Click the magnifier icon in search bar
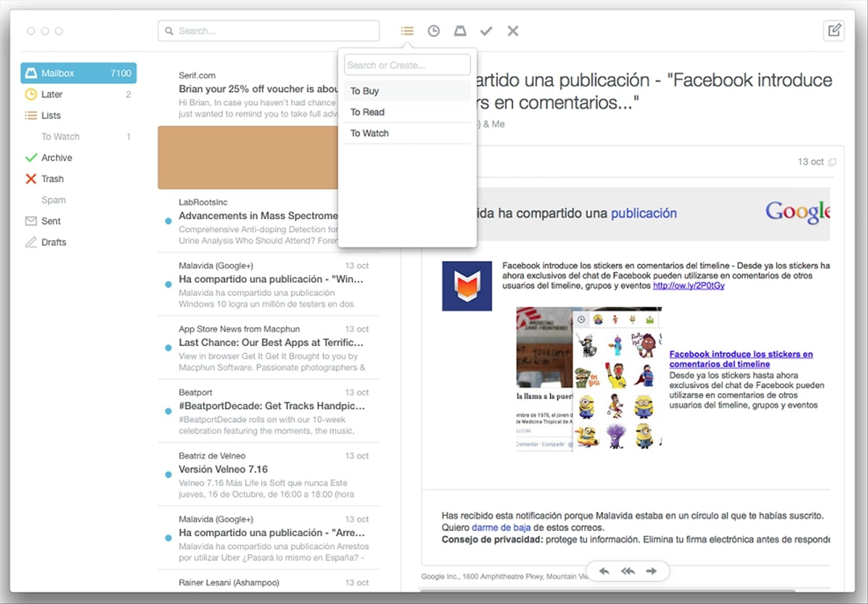The width and height of the screenshot is (868, 604). [x=169, y=31]
